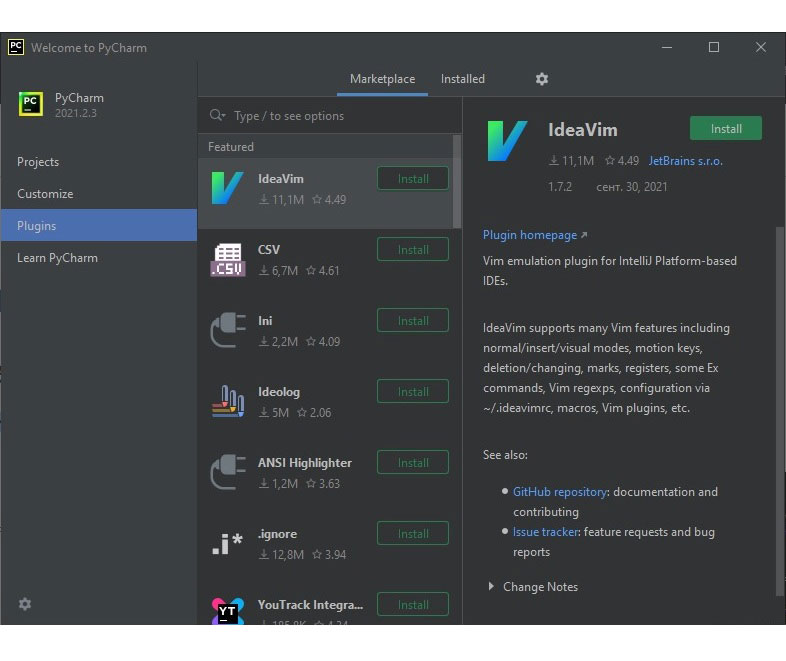Click the Ideolog plugin icon
This screenshot has height=661, width=786.
(228, 401)
